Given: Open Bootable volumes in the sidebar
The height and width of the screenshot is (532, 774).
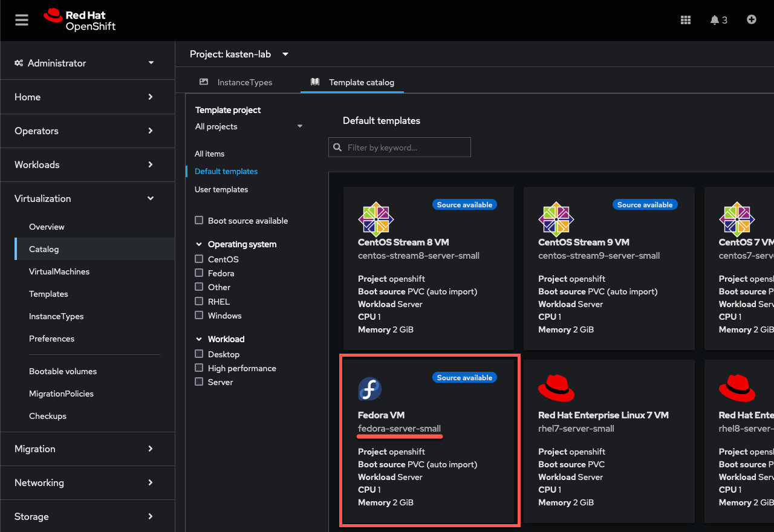Looking at the screenshot, I should pos(63,371).
